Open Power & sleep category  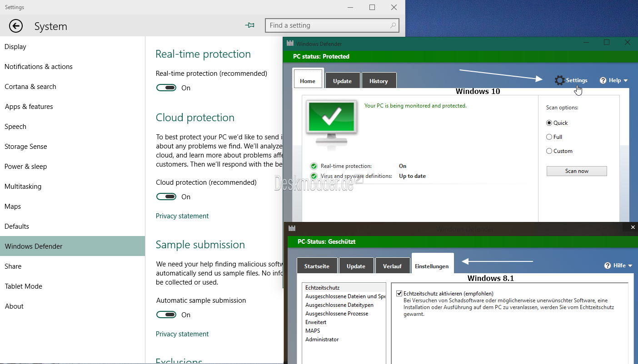coord(72,167)
